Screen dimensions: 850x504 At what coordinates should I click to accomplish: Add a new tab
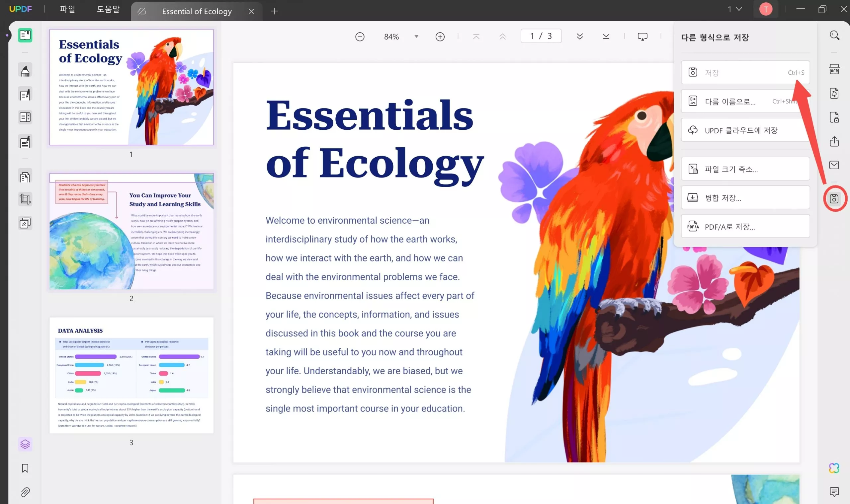[x=274, y=11]
